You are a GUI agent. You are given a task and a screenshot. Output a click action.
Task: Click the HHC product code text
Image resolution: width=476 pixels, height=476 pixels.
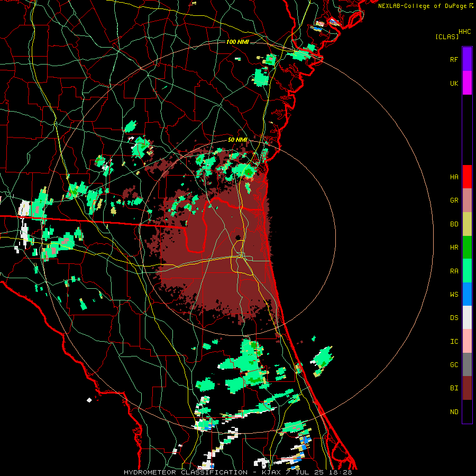tap(465, 32)
